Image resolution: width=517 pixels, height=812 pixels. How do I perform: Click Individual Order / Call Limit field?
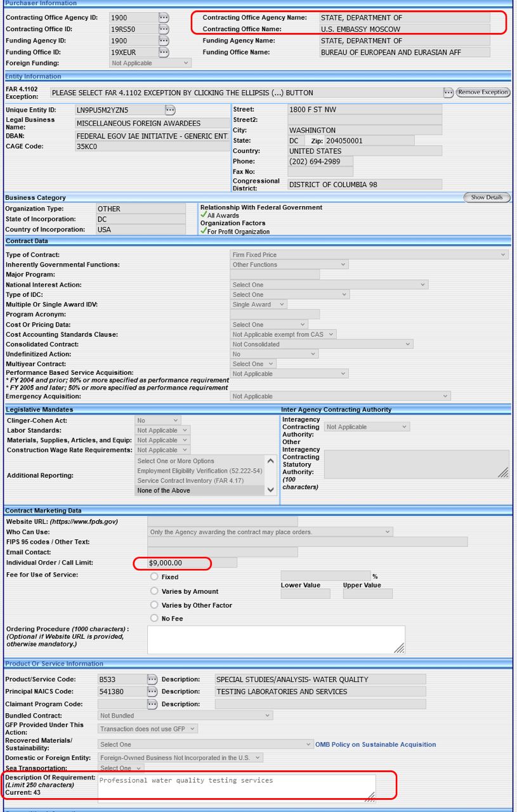click(192, 563)
